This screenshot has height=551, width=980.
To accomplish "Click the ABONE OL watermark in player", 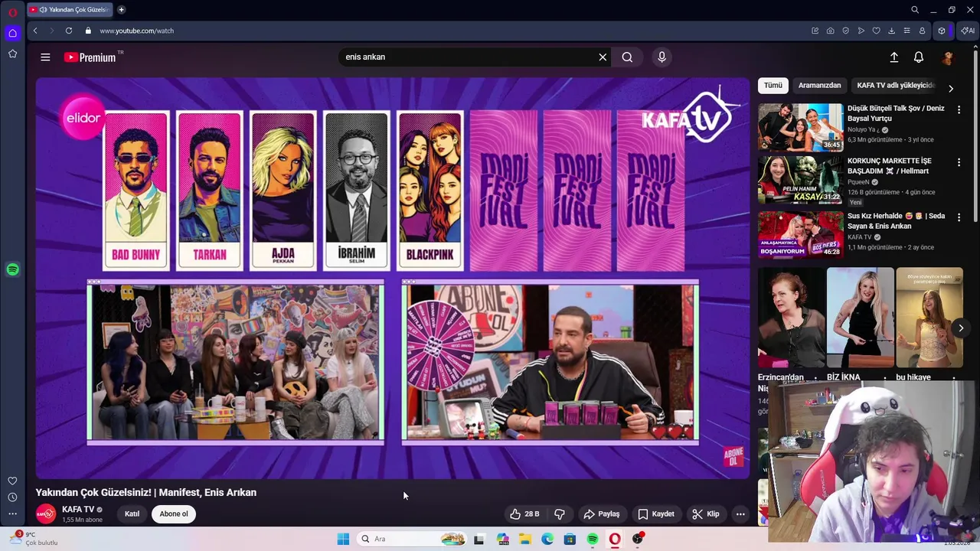I will click(733, 457).
